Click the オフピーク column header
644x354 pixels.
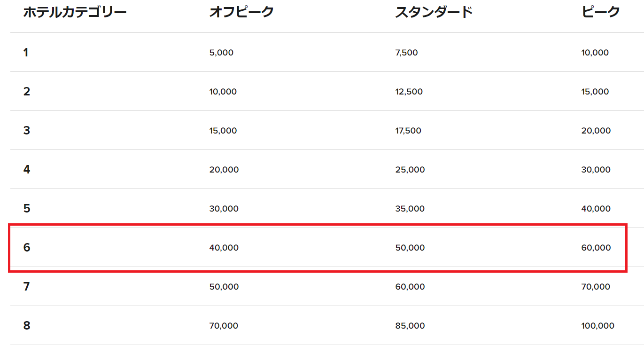(241, 13)
